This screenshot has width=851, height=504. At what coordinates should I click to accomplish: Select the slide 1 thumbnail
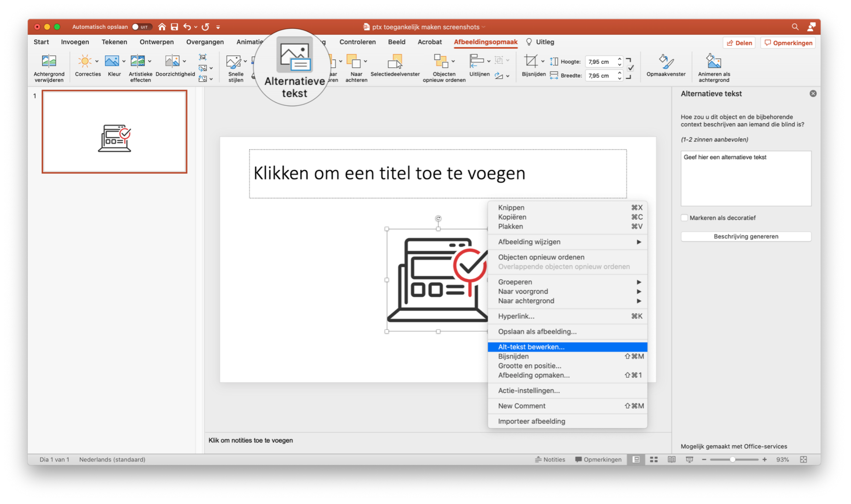coord(114,131)
